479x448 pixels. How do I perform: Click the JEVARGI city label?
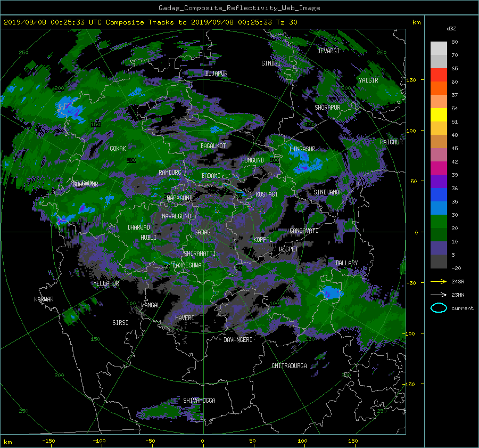click(328, 51)
